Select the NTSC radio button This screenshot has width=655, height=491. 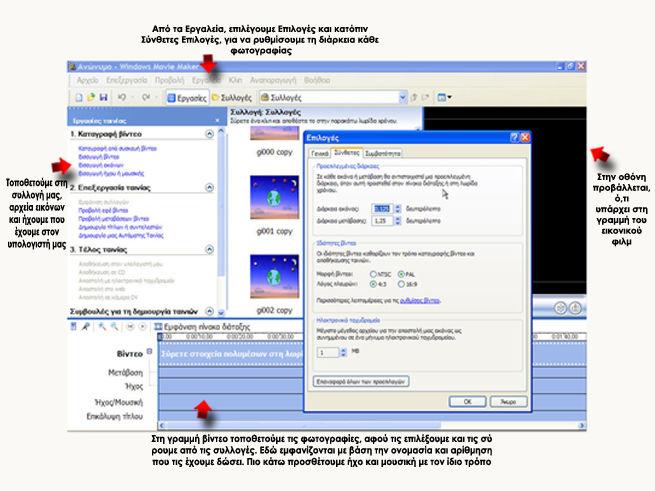tap(373, 274)
